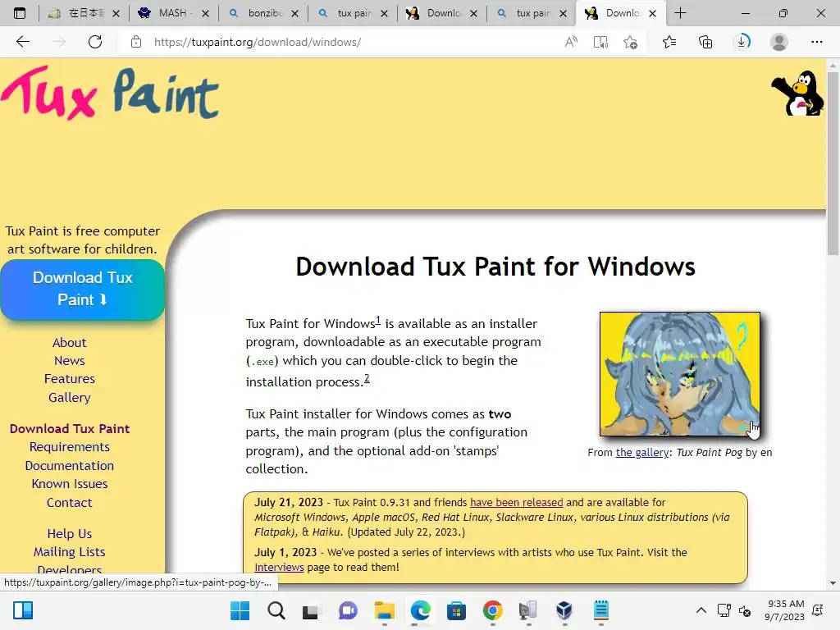
Task: Open the Help Us sidebar link
Action: click(x=69, y=533)
